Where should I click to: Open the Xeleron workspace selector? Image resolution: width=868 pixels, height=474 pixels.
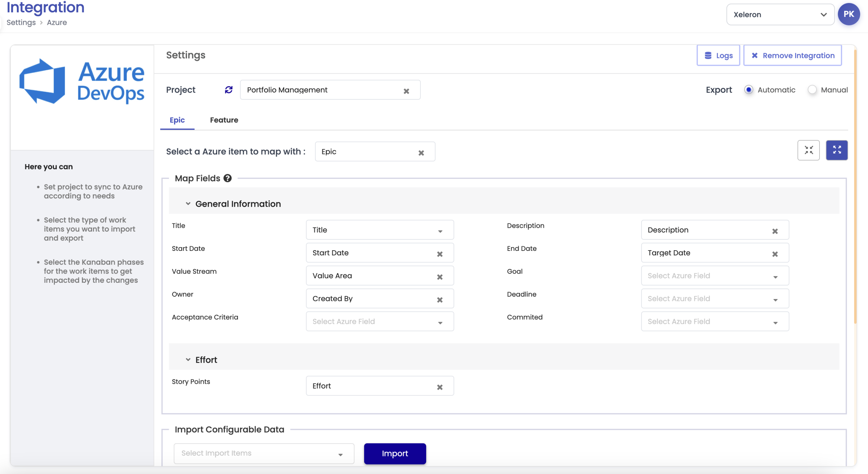tap(780, 15)
